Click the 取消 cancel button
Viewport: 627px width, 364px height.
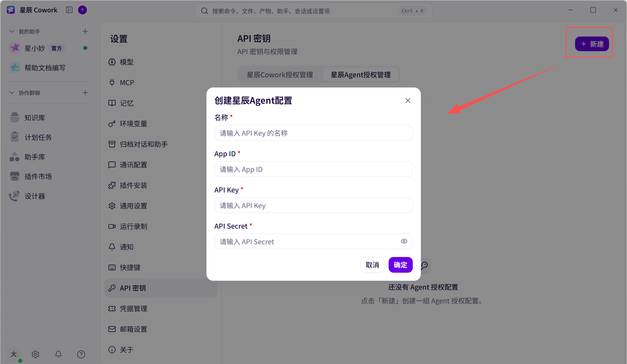(372, 265)
